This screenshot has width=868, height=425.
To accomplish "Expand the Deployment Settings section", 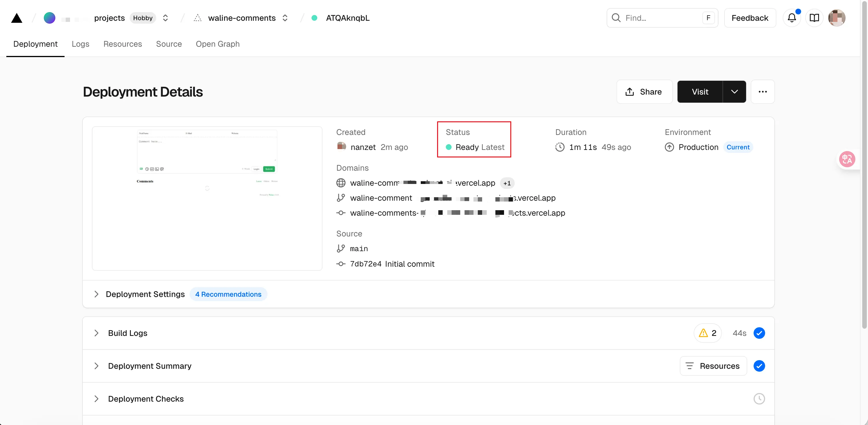I will 96,294.
